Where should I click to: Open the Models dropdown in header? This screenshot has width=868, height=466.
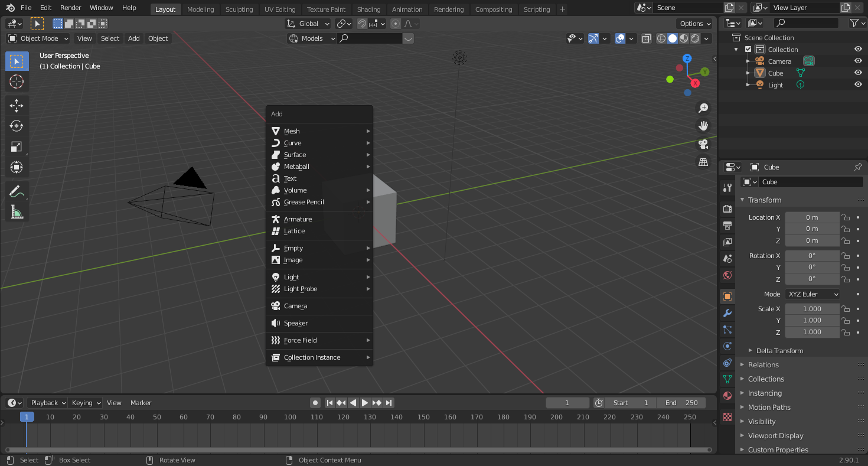tap(312, 38)
